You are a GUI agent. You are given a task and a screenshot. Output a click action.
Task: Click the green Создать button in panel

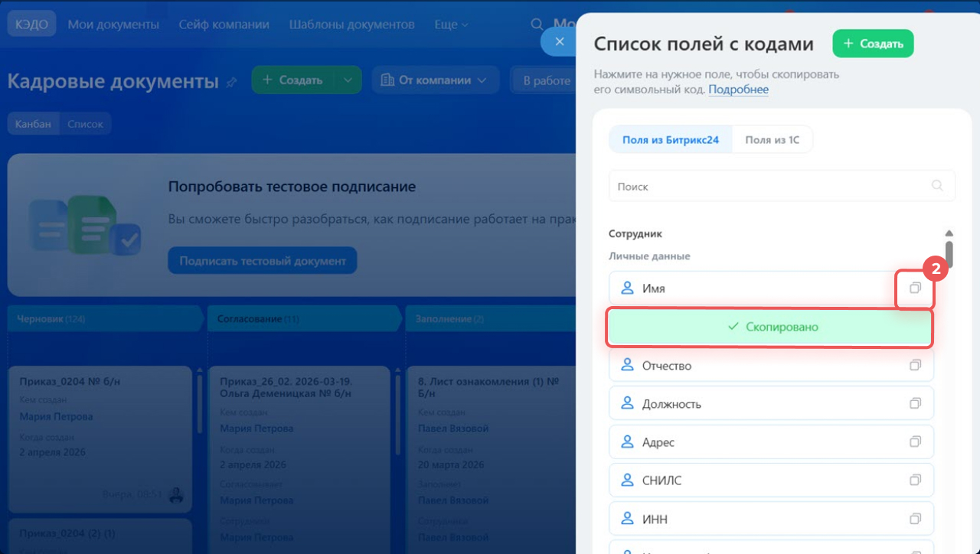[873, 44]
